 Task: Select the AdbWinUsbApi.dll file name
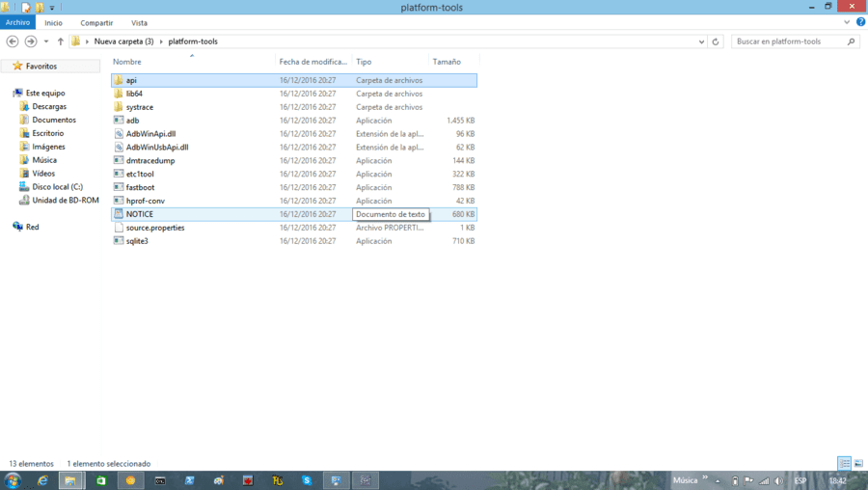click(x=157, y=148)
